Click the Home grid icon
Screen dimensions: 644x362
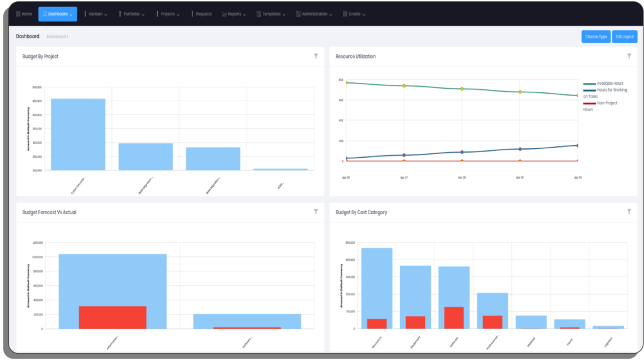tap(18, 14)
